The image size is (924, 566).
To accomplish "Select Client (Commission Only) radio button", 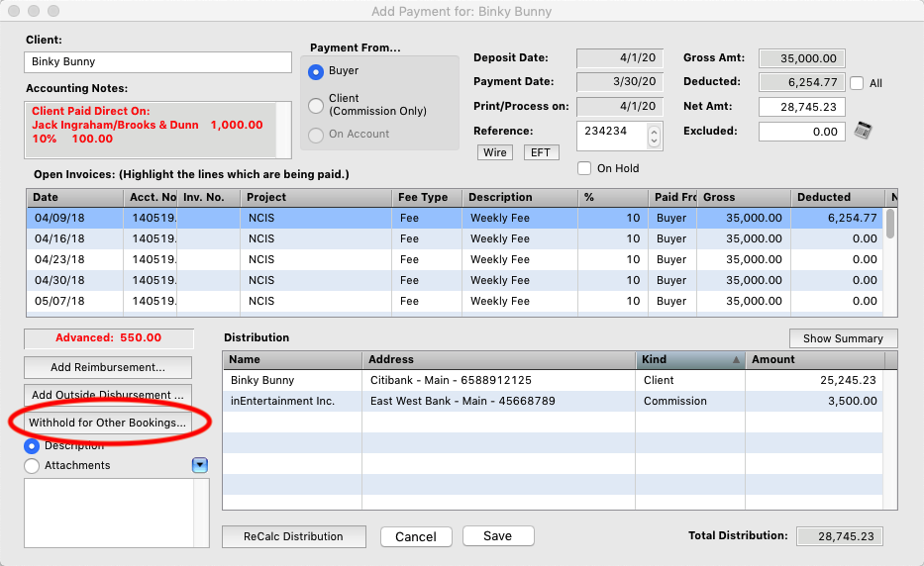I will 316,106.
